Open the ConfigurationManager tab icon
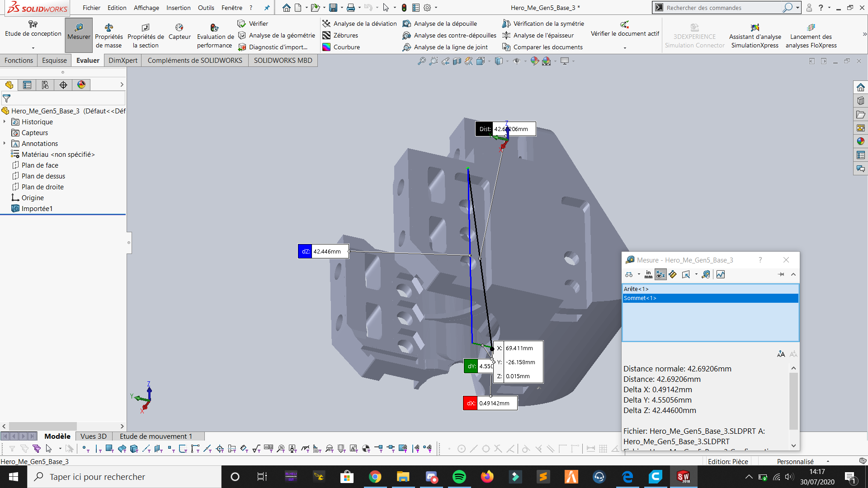The height and width of the screenshot is (488, 868). pyautogui.click(x=45, y=85)
